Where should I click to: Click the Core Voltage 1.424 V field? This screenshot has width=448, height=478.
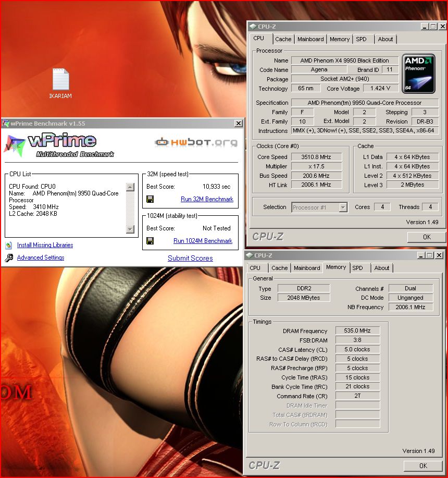[x=380, y=89]
